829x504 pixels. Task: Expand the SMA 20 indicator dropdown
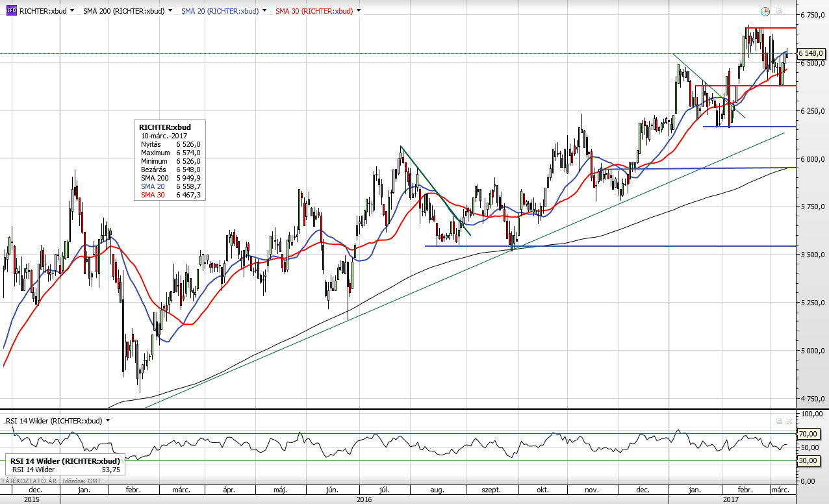pos(264,11)
